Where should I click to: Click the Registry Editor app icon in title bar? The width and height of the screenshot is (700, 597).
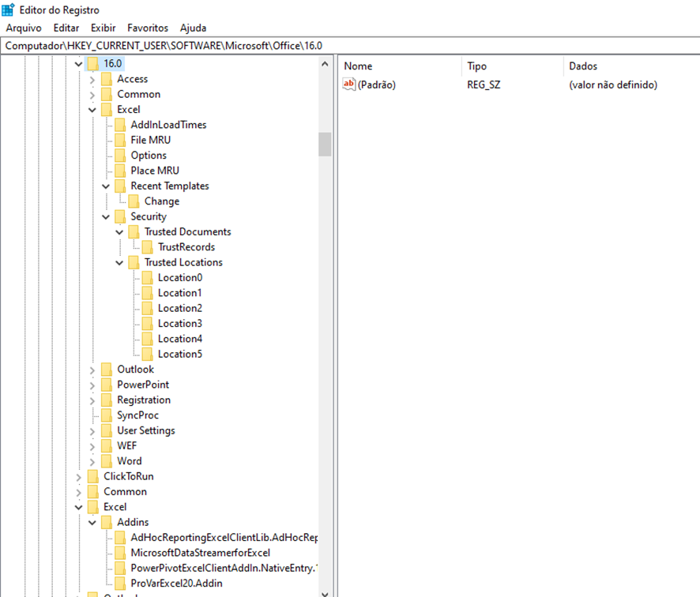coord(8,9)
